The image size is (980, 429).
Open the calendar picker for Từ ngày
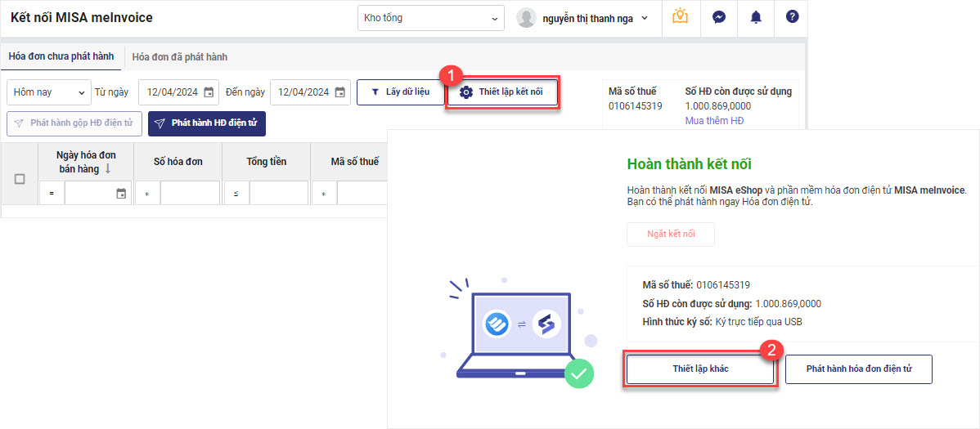(x=209, y=92)
